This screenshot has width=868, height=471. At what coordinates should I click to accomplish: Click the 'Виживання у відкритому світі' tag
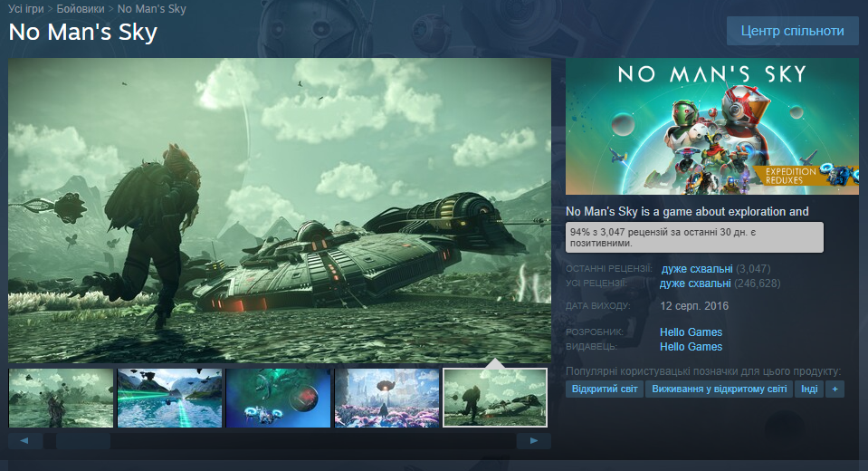(x=719, y=389)
